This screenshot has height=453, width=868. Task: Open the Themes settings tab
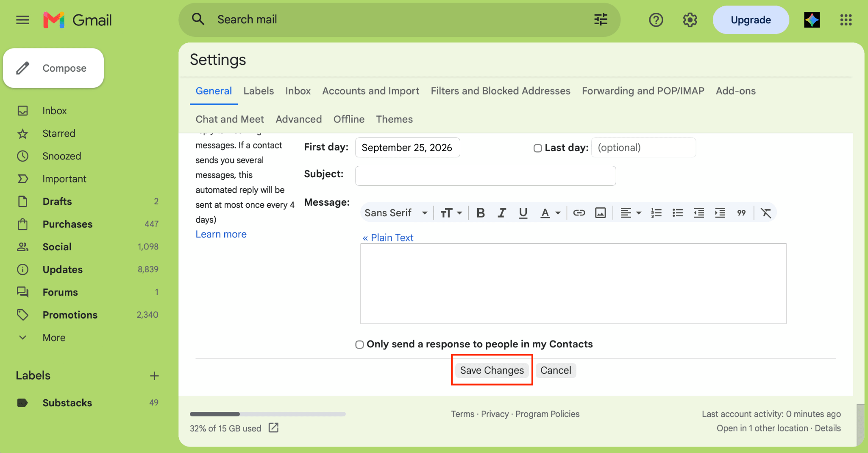click(394, 119)
